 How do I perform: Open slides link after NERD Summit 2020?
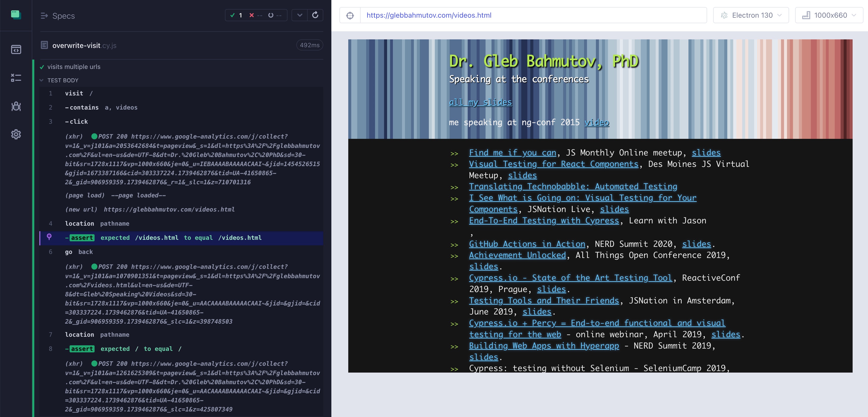click(697, 244)
